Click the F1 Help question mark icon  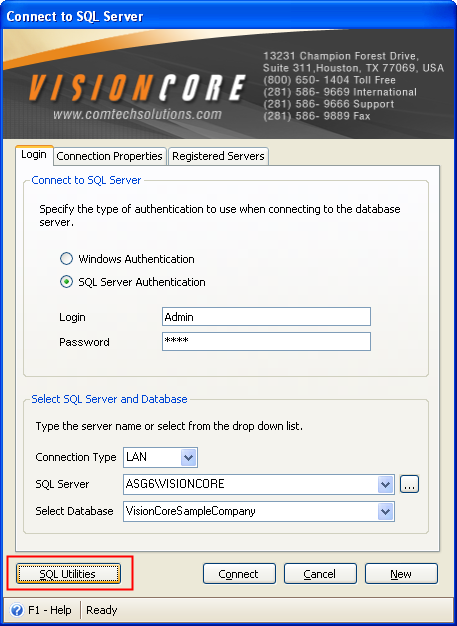click(17, 610)
